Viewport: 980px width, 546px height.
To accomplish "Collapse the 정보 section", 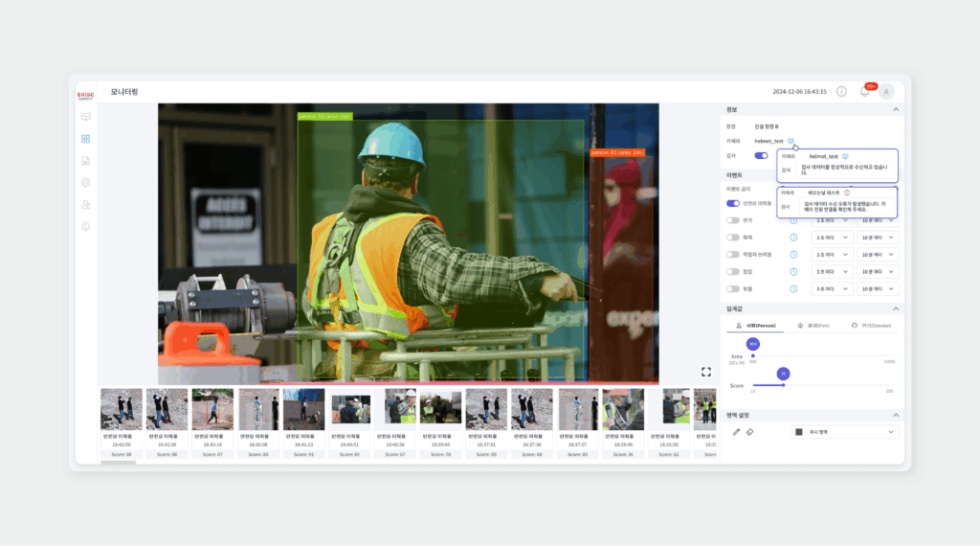I will pos(896,109).
